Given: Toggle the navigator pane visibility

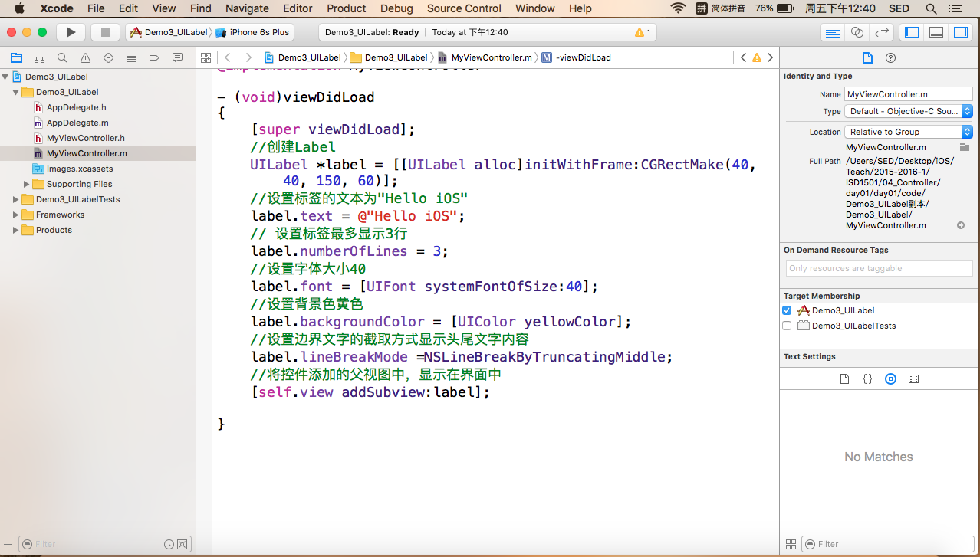Looking at the screenshot, I should pos(912,32).
